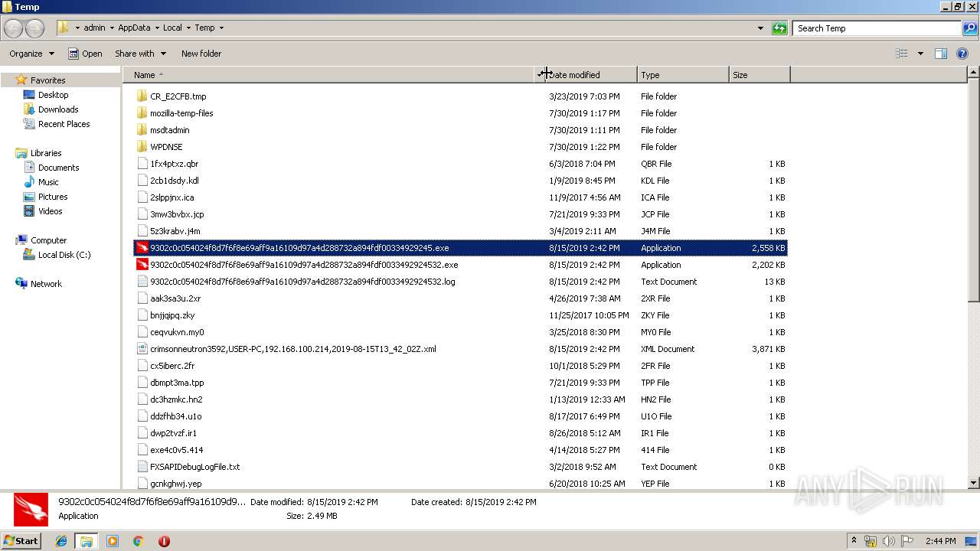Open Documents library
The height and width of the screenshot is (551, 980).
(x=59, y=168)
